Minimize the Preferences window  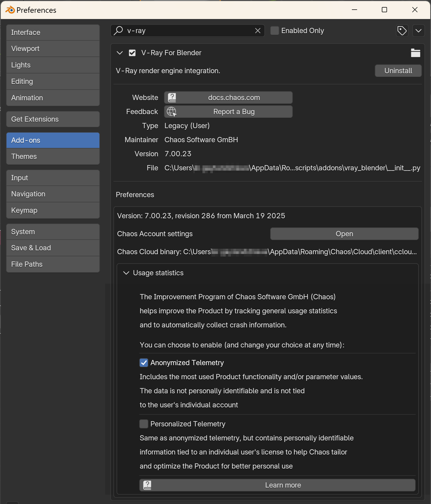pos(354,10)
